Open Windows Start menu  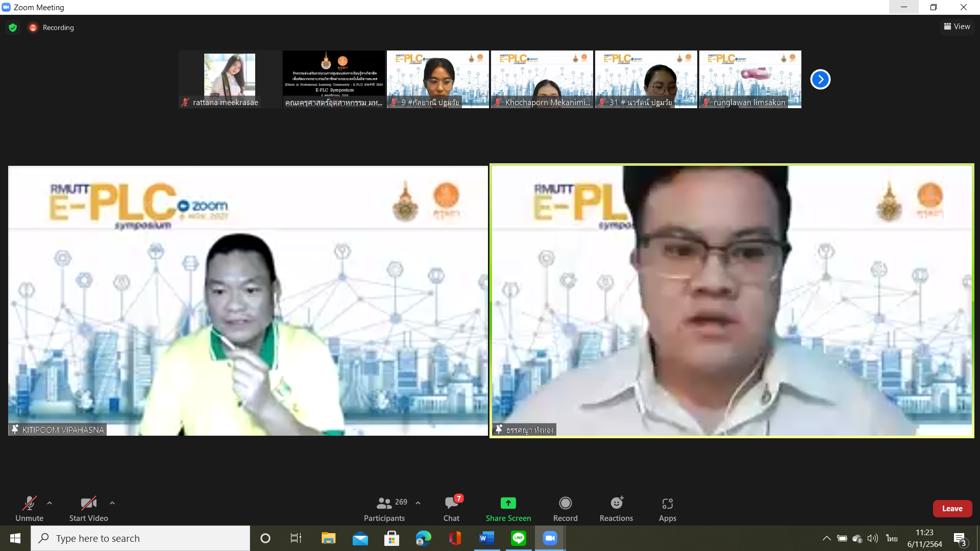point(15,538)
